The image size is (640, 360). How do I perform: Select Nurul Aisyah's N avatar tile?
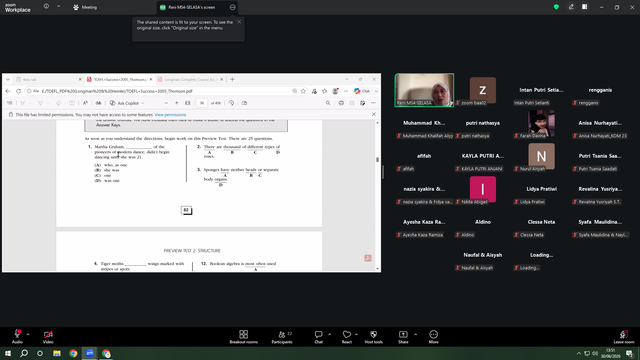pyautogui.click(x=541, y=156)
